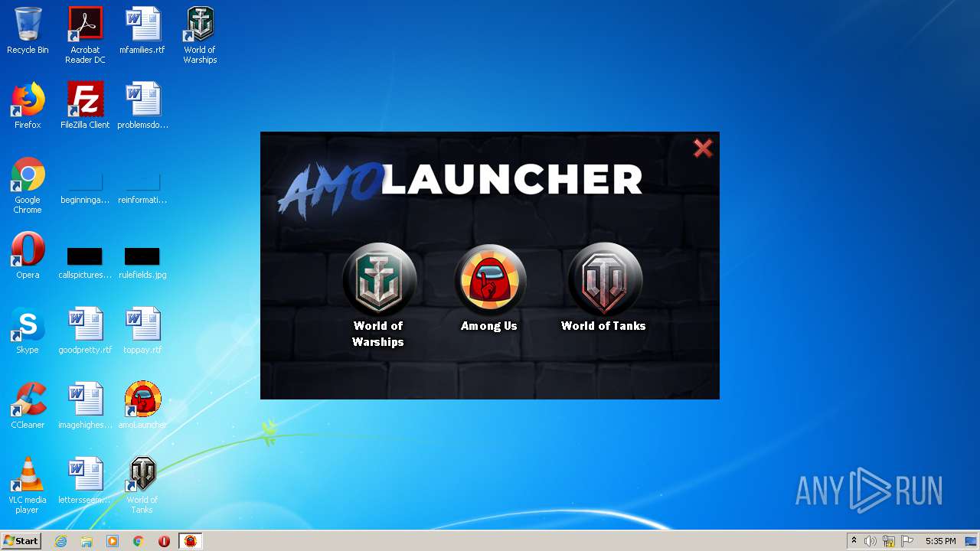The height and width of the screenshot is (551, 980).
Task: Open Google Chrome desktop shortcut
Action: pyautogui.click(x=28, y=185)
